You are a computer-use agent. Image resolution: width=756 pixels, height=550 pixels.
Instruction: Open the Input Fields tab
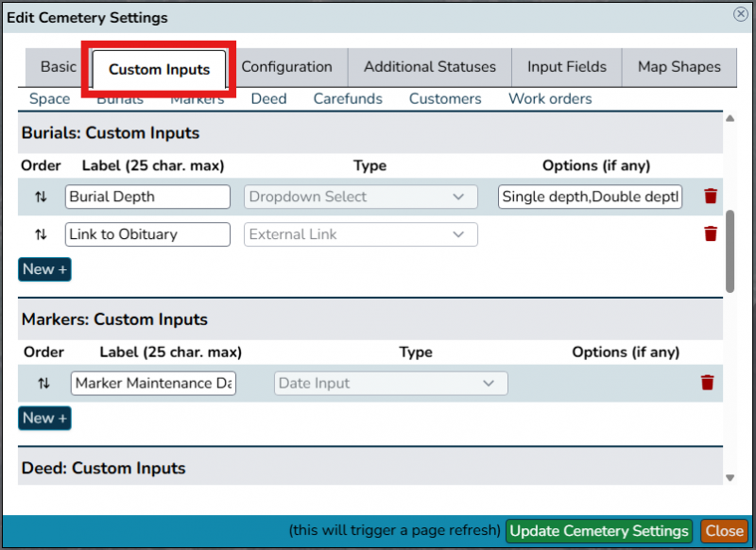[566, 67]
